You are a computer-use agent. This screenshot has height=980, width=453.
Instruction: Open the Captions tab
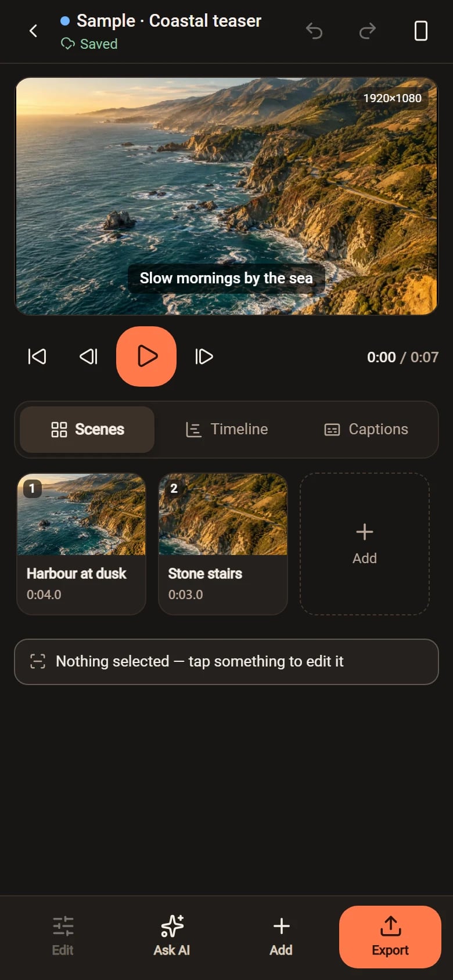(x=366, y=430)
